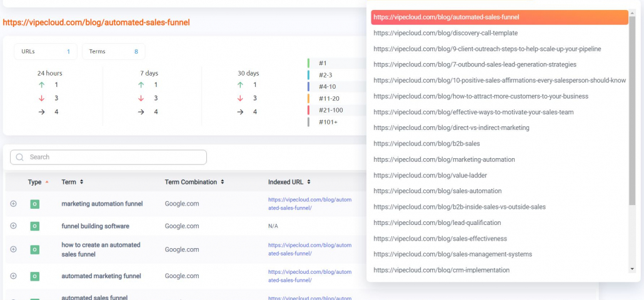The image size is (644, 300).
Task: Click organic type icon for marketing automation funnel
Action: tap(35, 204)
